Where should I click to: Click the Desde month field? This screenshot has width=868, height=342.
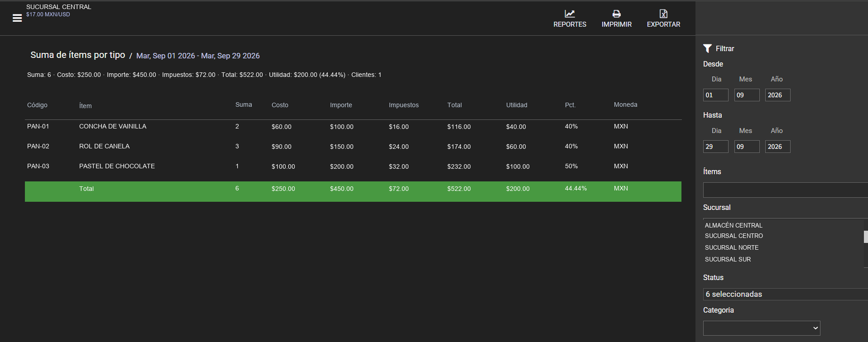point(747,95)
